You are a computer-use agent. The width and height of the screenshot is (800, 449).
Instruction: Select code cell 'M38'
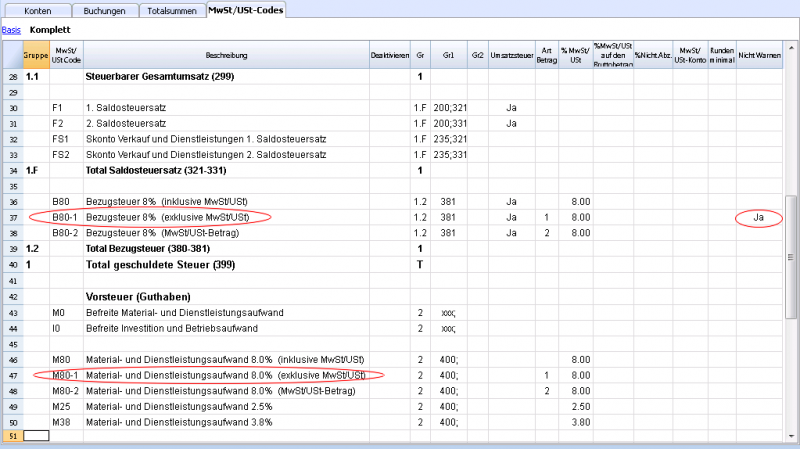point(66,422)
